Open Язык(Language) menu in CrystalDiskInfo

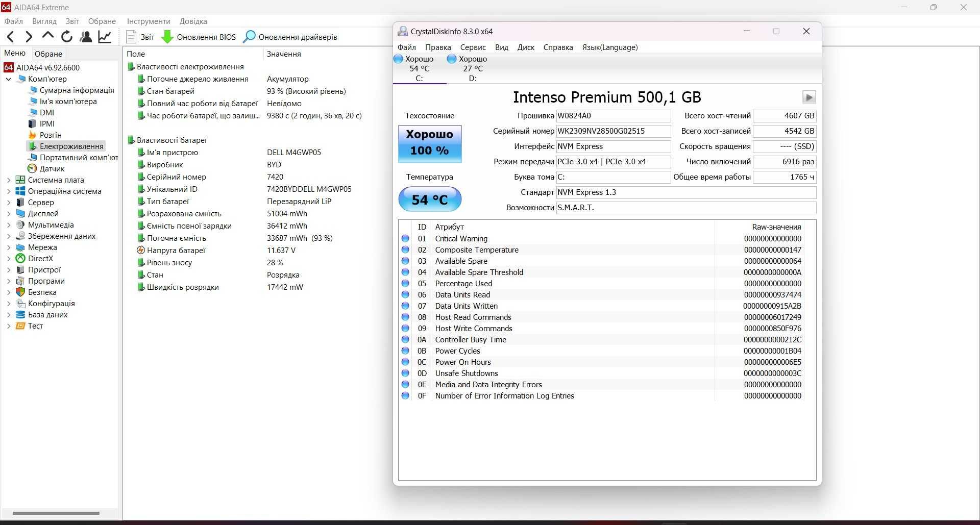point(610,47)
